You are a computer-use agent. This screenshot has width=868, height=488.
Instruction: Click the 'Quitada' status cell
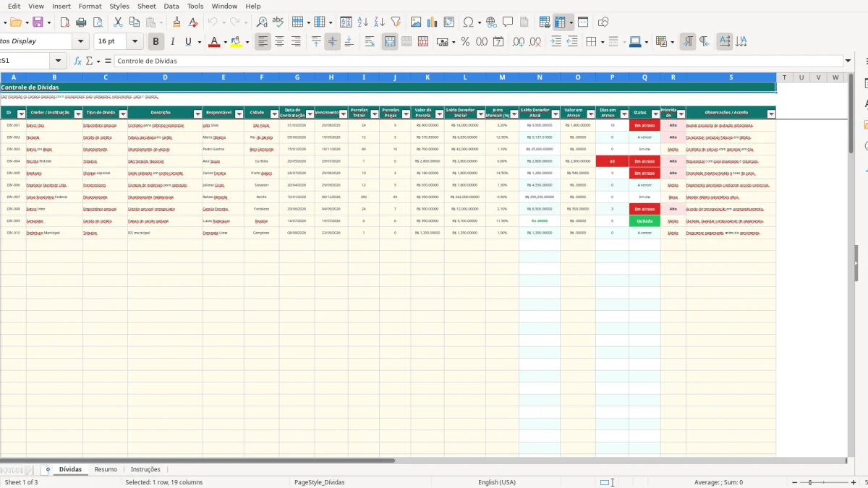coord(644,221)
